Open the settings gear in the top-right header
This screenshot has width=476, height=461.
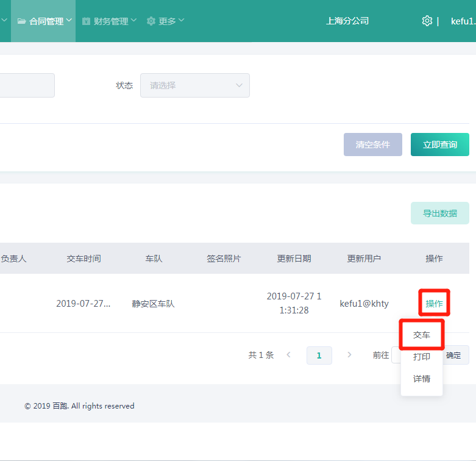[x=427, y=21]
